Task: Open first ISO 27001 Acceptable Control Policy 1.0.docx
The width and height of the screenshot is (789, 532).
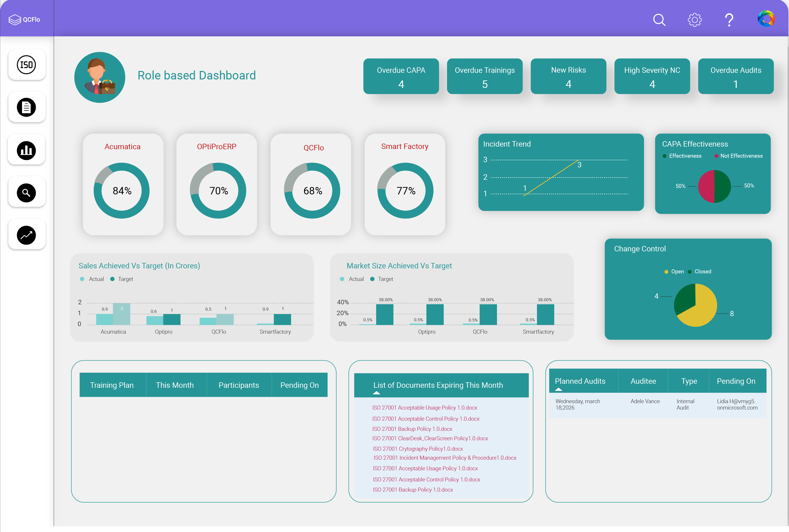Action: pyautogui.click(x=426, y=419)
